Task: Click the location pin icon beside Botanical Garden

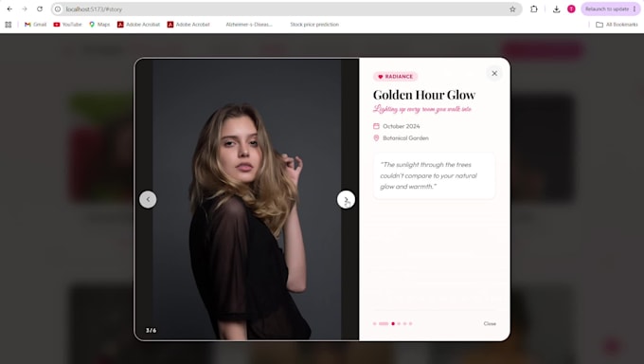Action: point(376,138)
